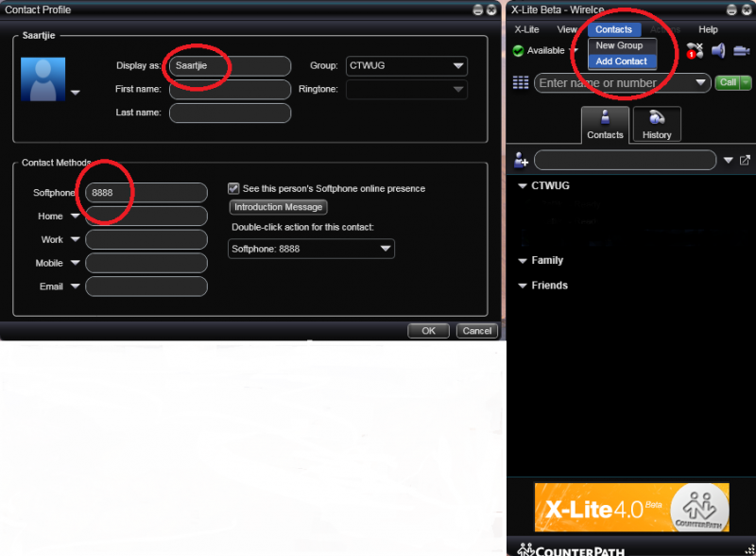Open the Ringtone dropdown
This screenshot has width=756, height=556.
tap(406, 89)
